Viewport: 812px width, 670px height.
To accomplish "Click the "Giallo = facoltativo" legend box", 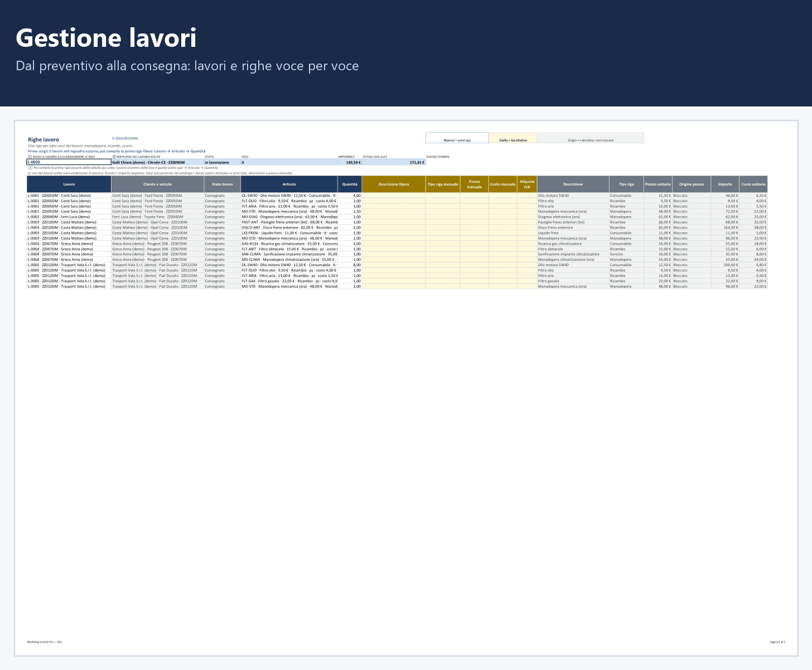I will coord(513,138).
